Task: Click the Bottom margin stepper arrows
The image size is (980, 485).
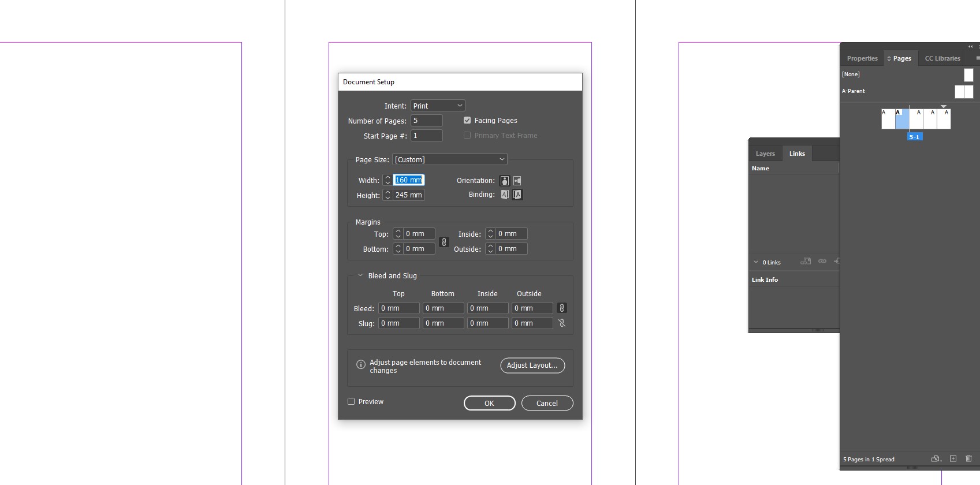Action: 398,249
